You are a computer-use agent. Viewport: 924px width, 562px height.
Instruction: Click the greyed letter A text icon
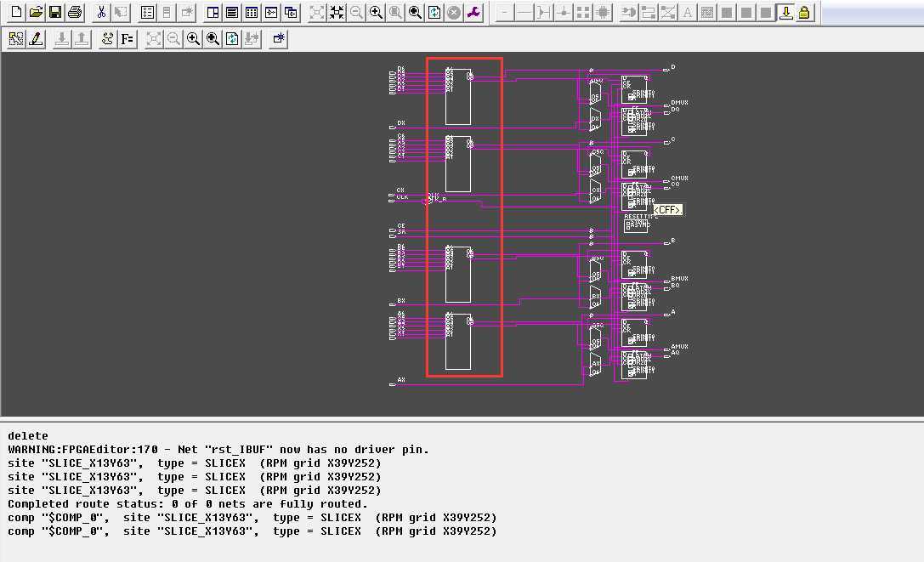coord(687,12)
